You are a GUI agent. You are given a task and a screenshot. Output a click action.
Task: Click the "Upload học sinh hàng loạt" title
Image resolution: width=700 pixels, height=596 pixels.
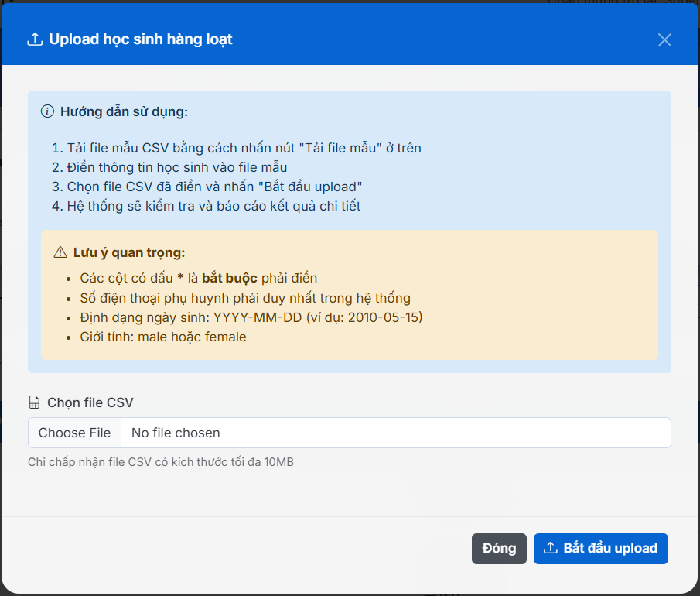coord(140,39)
